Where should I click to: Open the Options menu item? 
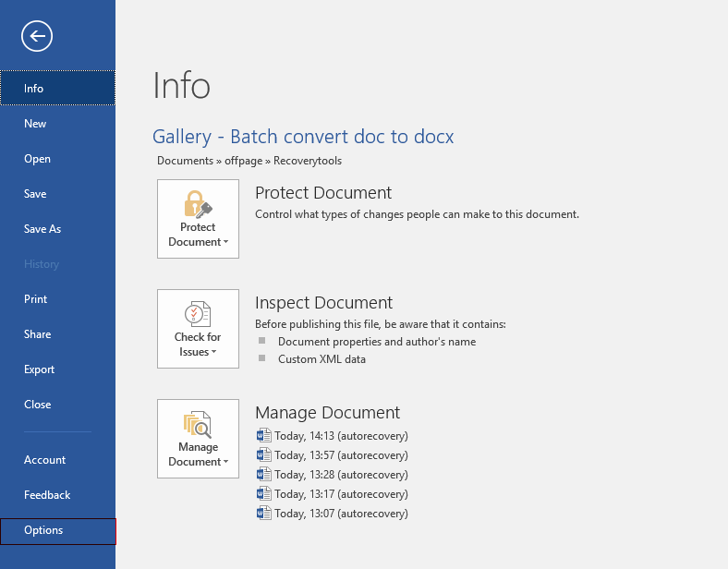coord(58,531)
